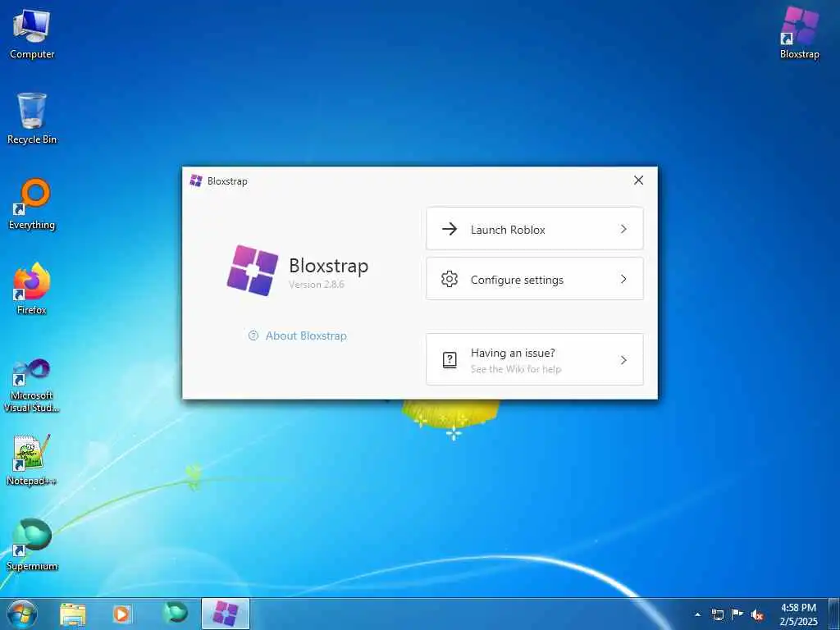Close the Bloxstrap window
Screen dimensions: 840x630
(x=638, y=180)
